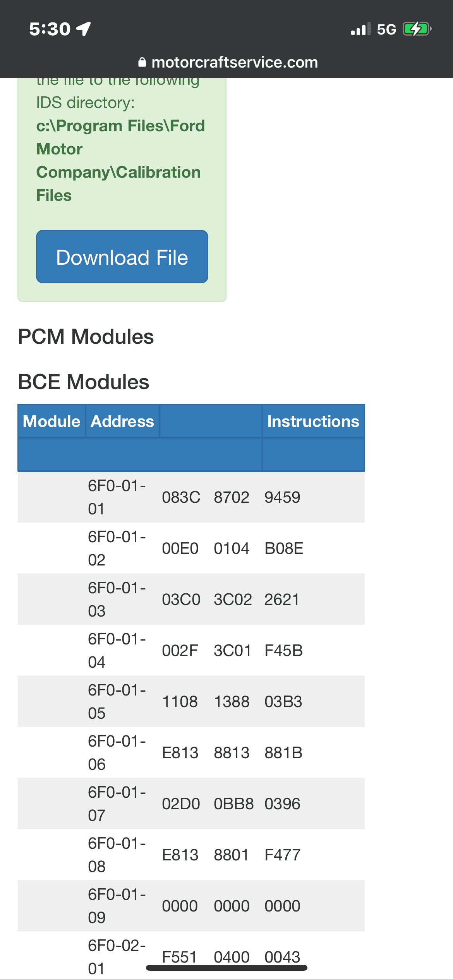This screenshot has width=453, height=980.
Task: Tap the 5:30 clock in status bar
Action: coord(50,29)
